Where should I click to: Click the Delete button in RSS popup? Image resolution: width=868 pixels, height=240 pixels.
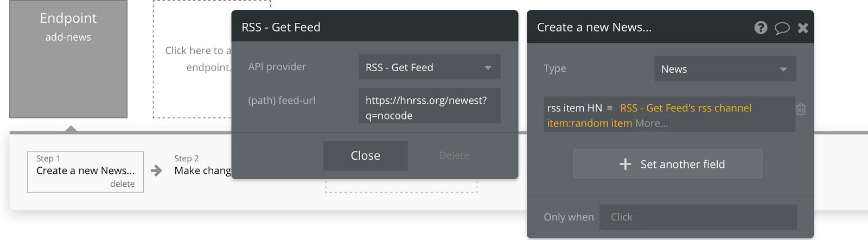(454, 155)
